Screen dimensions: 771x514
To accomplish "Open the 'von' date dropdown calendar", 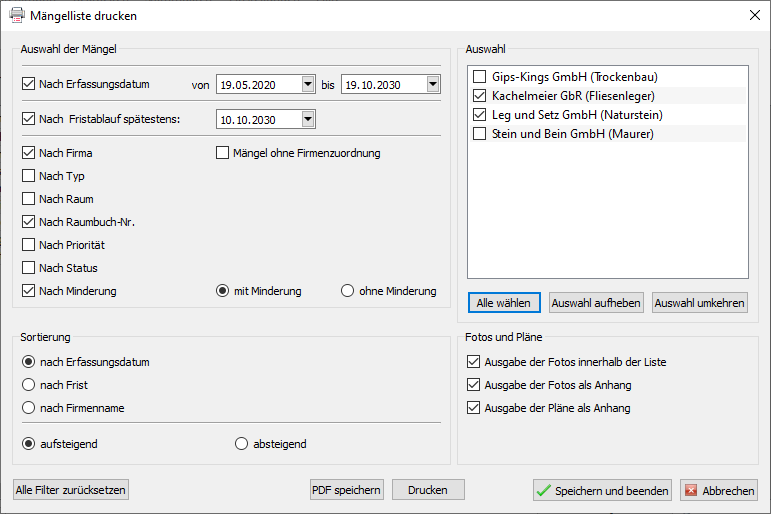I will click(308, 85).
